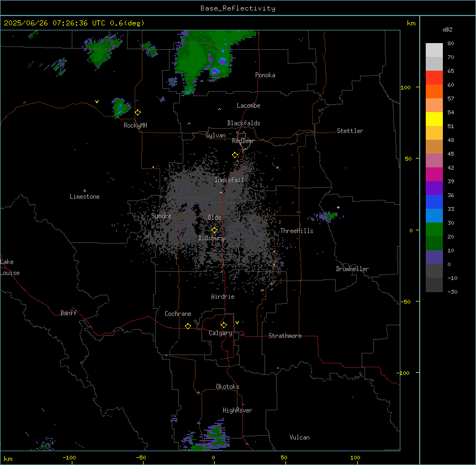Click the Banff label
The height and width of the screenshot is (465, 476).
click(68, 313)
